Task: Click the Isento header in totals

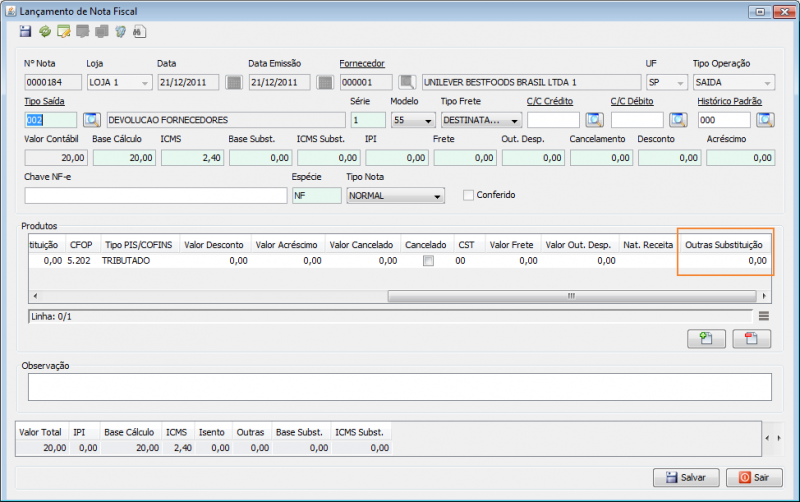Action: click(212, 432)
